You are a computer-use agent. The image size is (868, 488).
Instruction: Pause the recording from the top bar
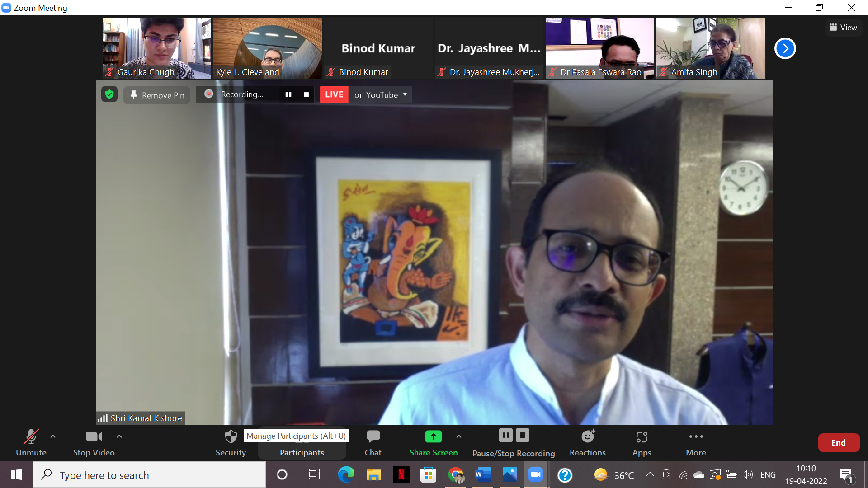click(x=288, y=94)
